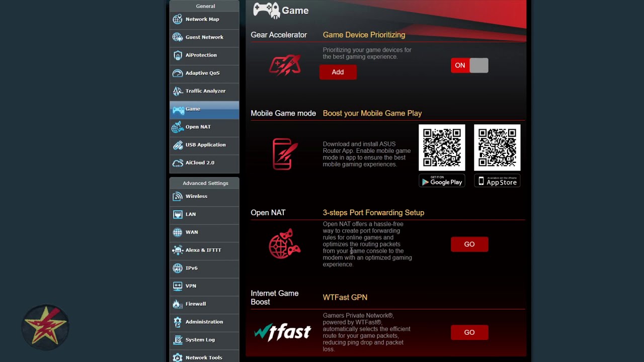Click the 'Game Device Prioritizing' heading
The width and height of the screenshot is (644, 362).
point(364,35)
